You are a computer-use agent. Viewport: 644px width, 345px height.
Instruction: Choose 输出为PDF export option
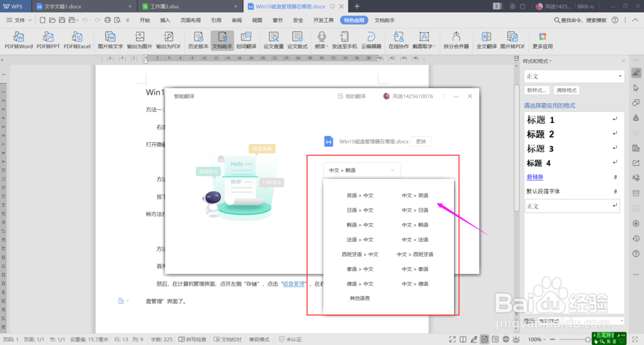coord(168,41)
